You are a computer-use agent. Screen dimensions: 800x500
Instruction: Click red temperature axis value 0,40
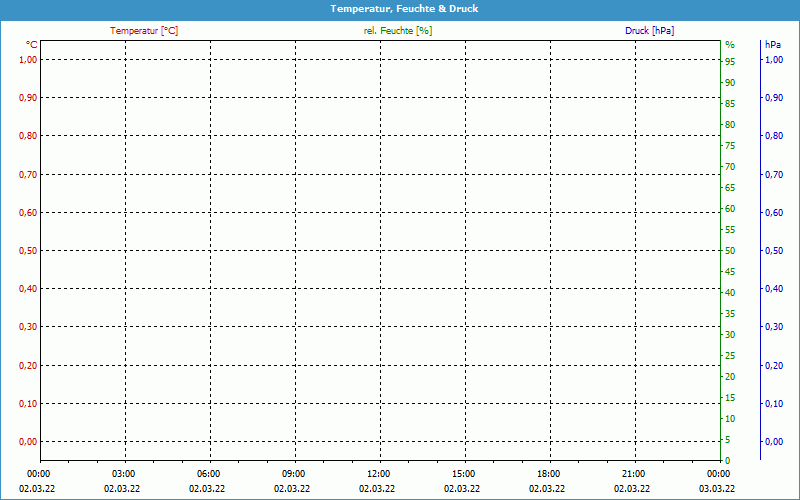[x=28, y=289]
